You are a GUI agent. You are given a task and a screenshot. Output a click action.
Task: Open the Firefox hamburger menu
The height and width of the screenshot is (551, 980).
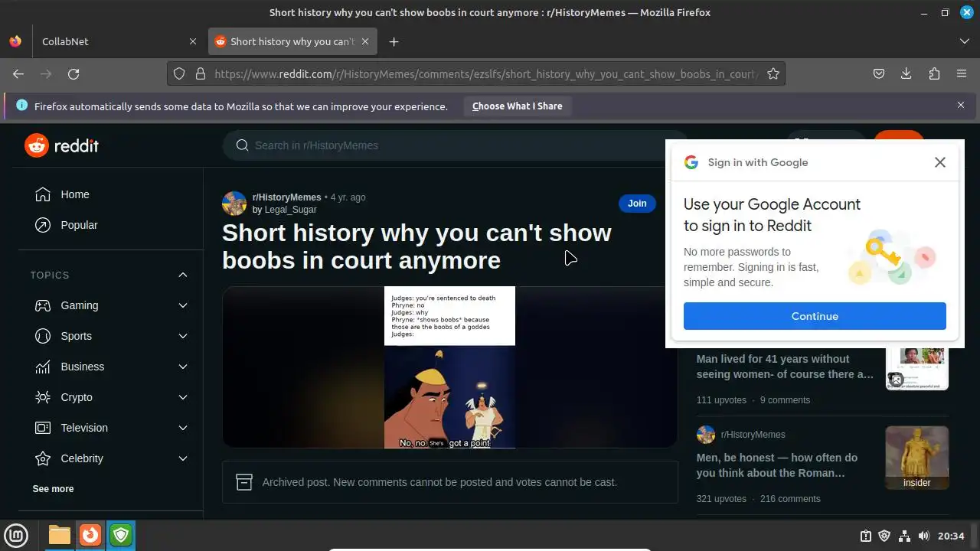[x=962, y=73]
